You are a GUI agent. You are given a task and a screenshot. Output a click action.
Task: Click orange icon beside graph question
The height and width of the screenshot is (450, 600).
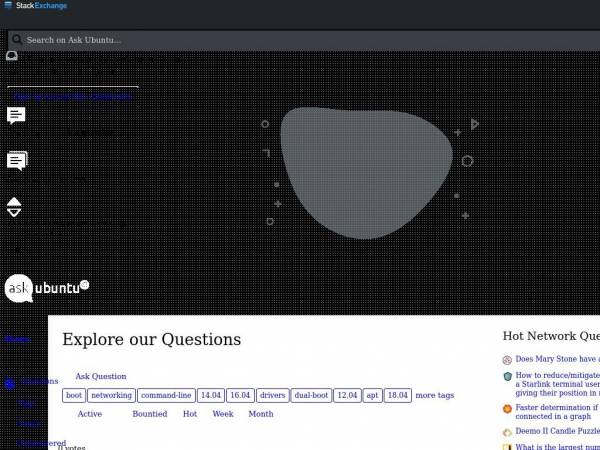click(507, 409)
